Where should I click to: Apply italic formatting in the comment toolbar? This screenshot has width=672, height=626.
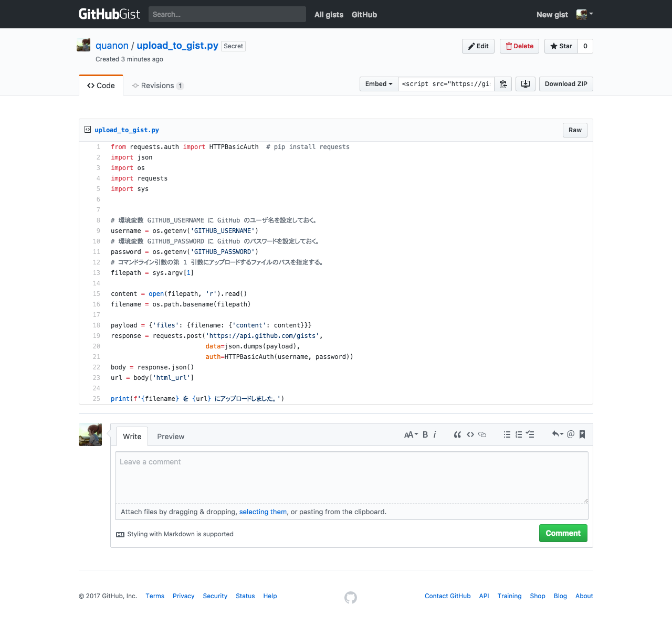pos(435,434)
